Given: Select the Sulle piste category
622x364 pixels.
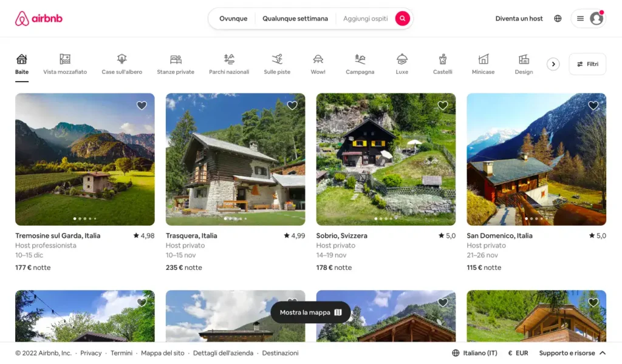Looking at the screenshot, I should (277, 64).
